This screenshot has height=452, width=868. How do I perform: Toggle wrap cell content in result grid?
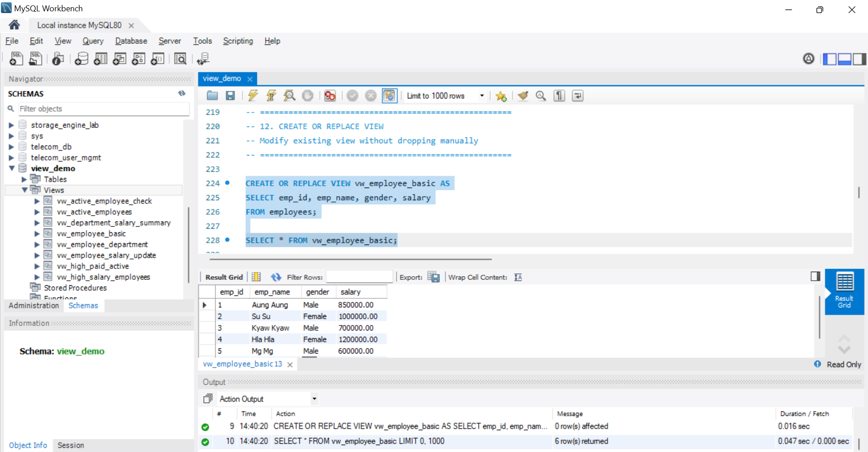518,277
